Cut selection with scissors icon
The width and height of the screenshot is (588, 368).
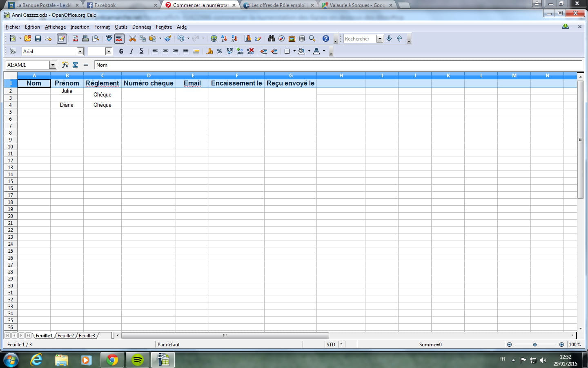click(x=132, y=38)
